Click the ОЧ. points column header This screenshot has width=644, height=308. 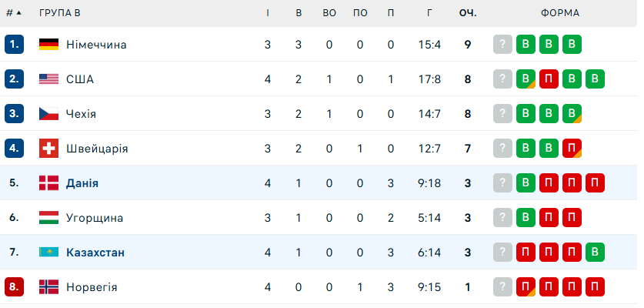(x=467, y=13)
